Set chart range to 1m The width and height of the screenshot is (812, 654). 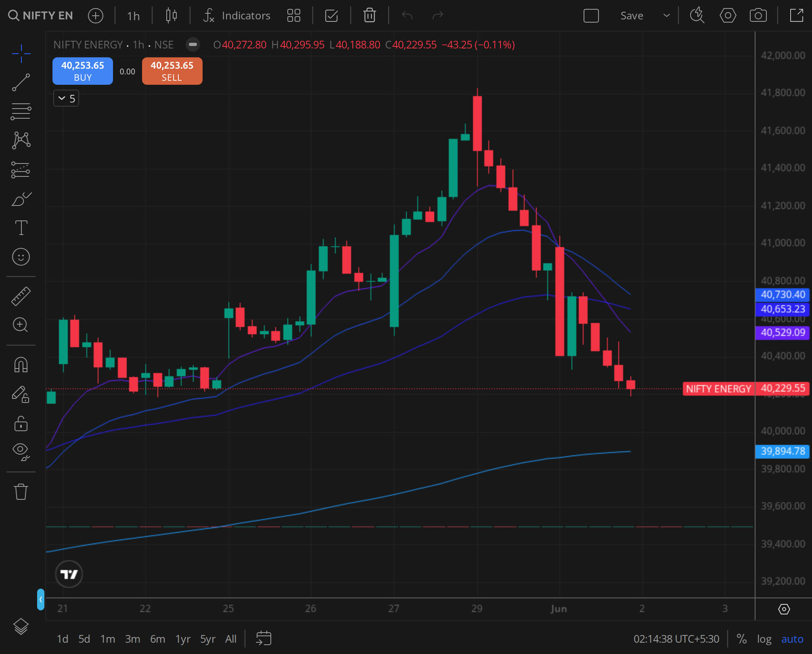pyautogui.click(x=108, y=639)
